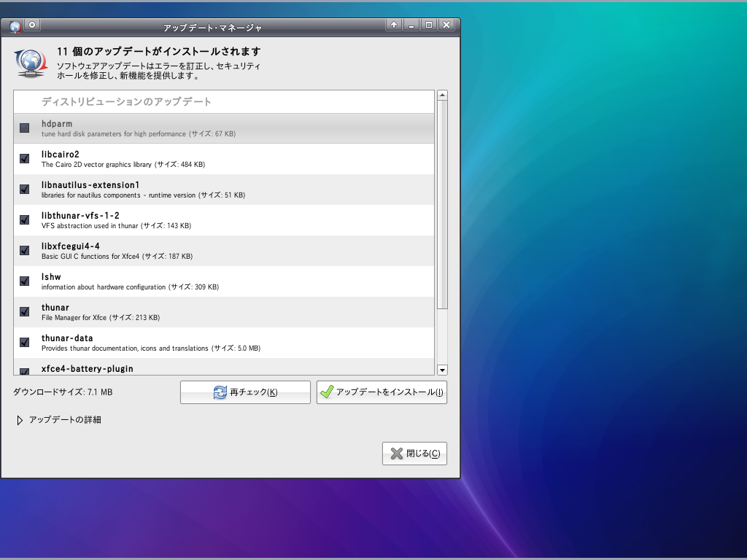
Task: Maximize the Update Manager window
Action: [429, 25]
